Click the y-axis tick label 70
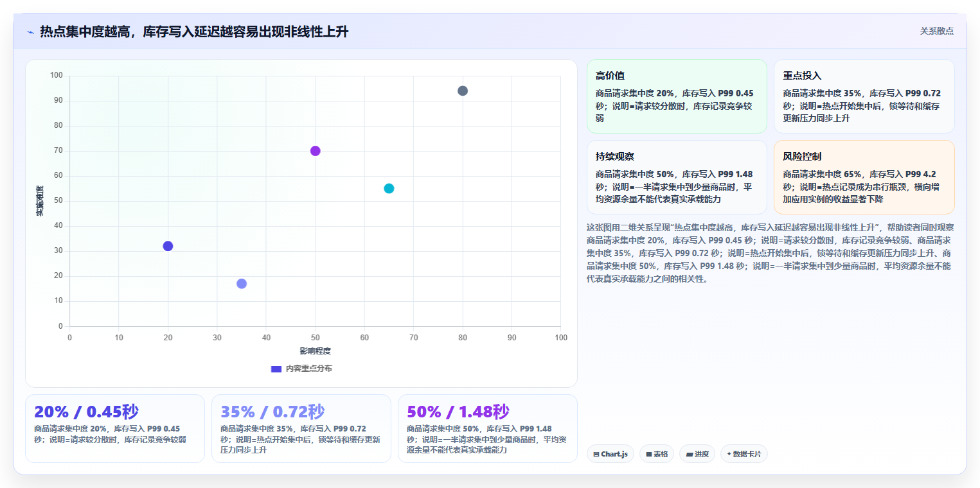 coord(58,151)
